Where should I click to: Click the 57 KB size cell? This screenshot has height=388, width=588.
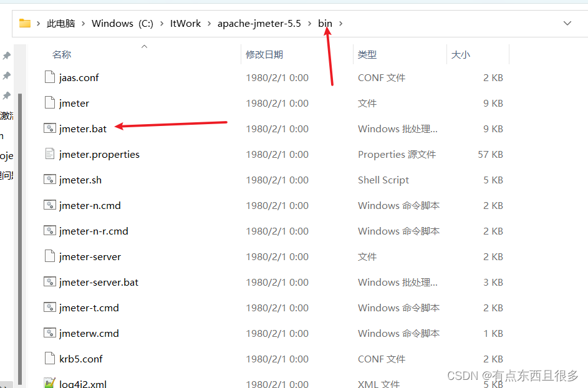tap(490, 154)
